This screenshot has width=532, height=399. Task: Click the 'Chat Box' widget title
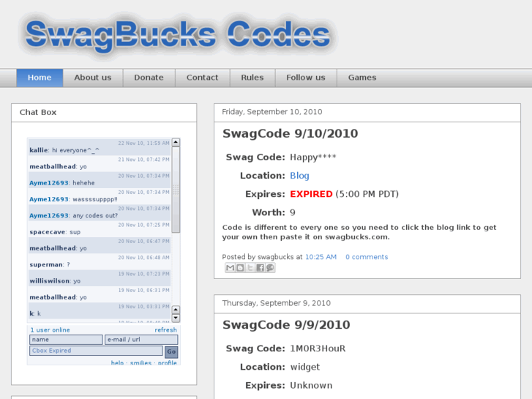pyautogui.click(x=38, y=113)
